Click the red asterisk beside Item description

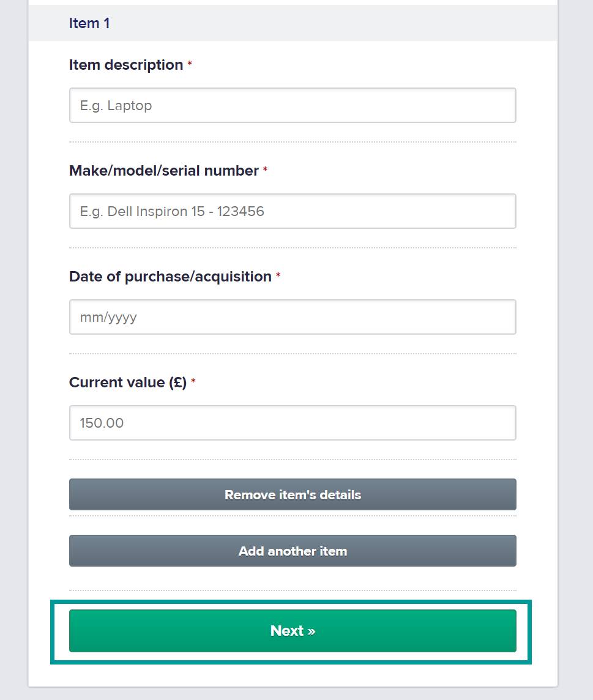(x=190, y=65)
